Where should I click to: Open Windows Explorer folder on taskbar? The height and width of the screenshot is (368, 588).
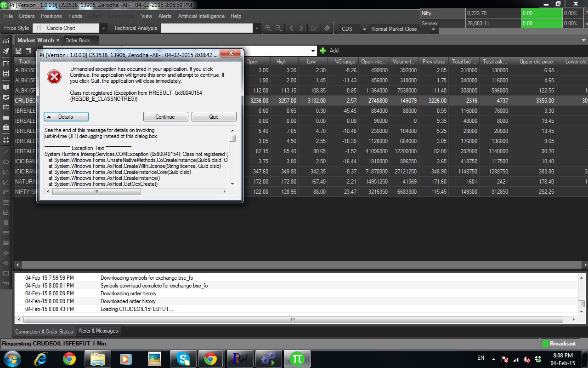point(98,359)
